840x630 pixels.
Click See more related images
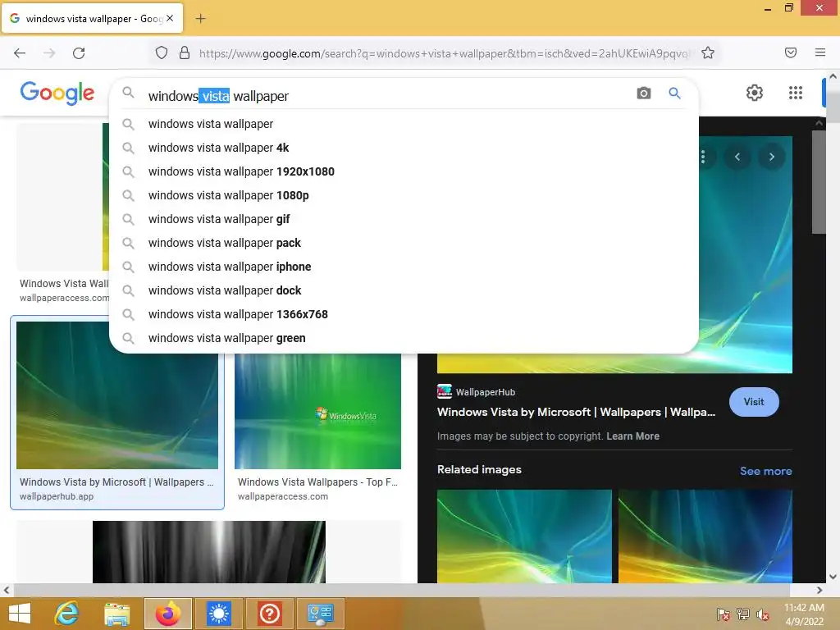click(765, 471)
